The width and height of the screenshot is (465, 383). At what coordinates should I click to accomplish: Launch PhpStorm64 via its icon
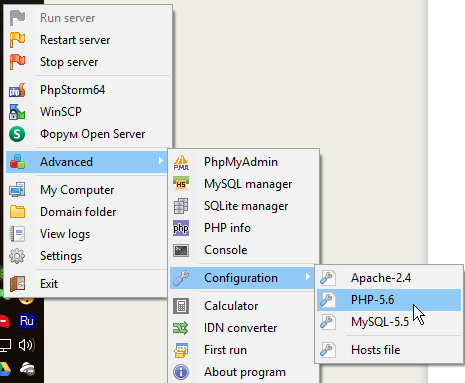[17, 90]
